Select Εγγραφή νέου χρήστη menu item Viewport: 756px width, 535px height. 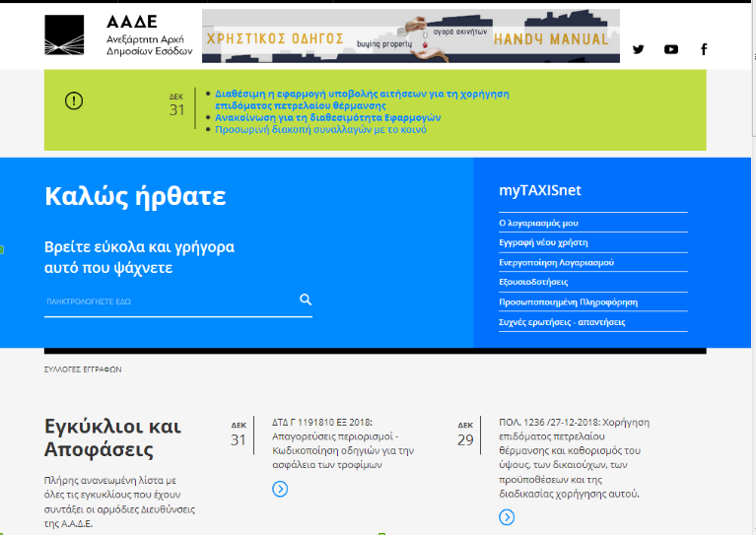(x=543, y=242)
